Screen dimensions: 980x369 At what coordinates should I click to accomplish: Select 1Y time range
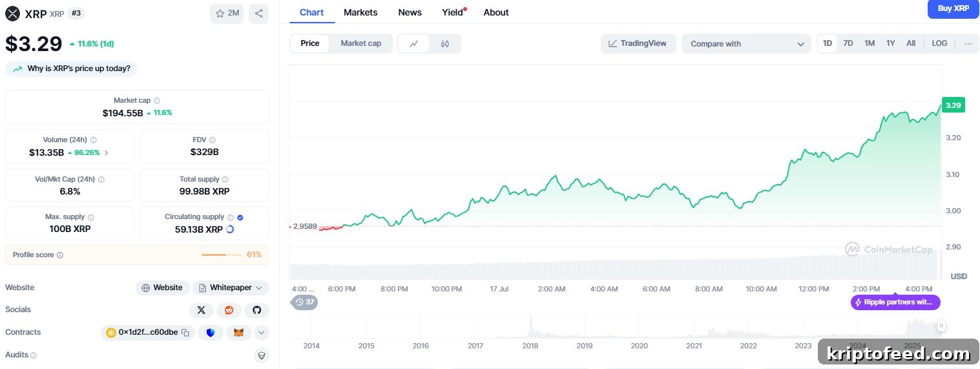pyautogui.click(x=890, y=43)
